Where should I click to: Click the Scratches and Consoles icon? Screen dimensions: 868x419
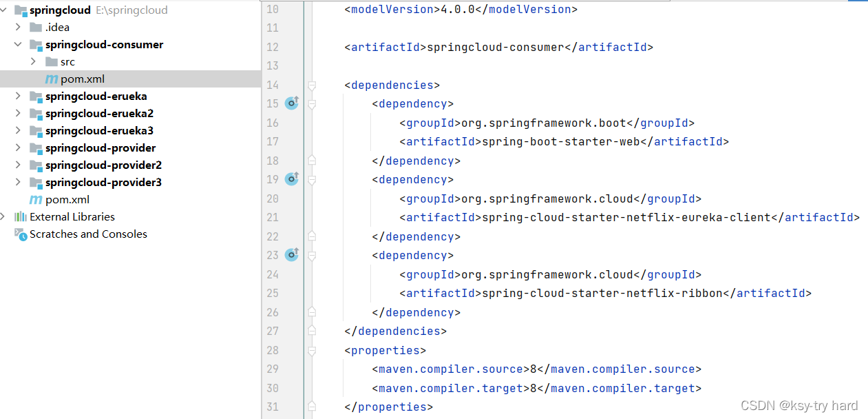click(21, 234)
